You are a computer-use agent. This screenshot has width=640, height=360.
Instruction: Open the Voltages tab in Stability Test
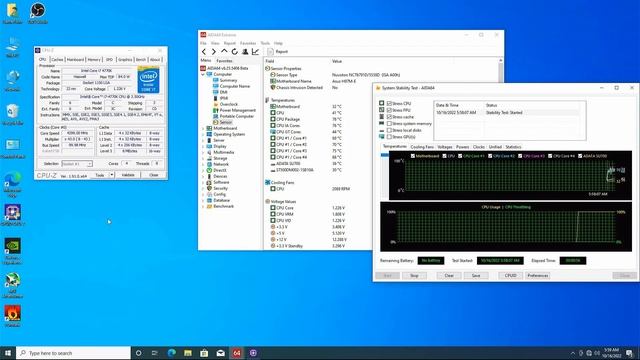point(444,147)
